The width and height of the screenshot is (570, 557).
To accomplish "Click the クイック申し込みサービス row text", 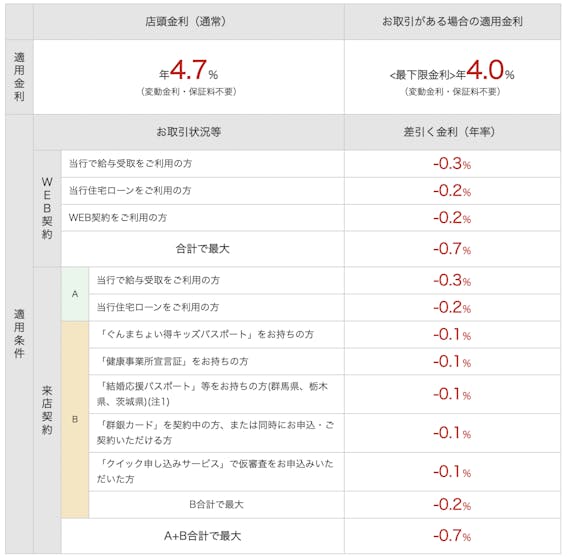I will pos(215,472).
